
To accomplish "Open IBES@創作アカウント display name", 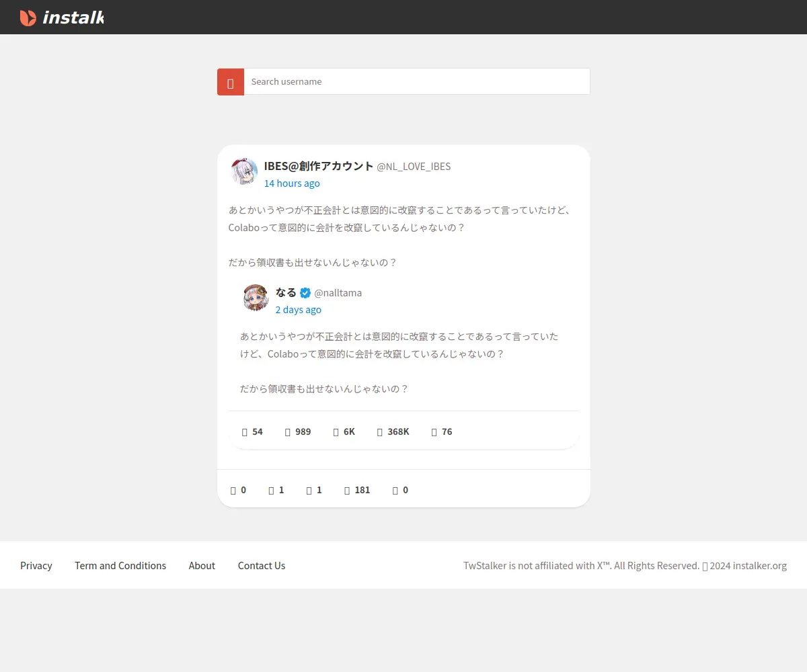I will coord(319,166).
